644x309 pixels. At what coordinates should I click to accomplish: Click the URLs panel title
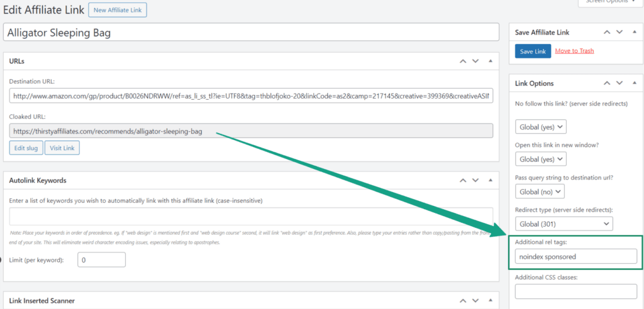click(x=17, y=61)
